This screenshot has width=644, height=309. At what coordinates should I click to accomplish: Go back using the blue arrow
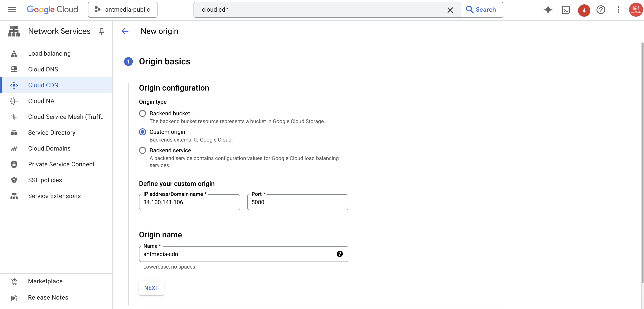coord(125,31)
